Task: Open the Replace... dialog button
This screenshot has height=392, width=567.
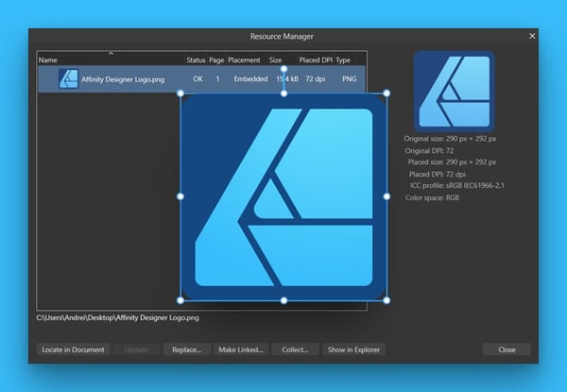Action: coord(186,349)
